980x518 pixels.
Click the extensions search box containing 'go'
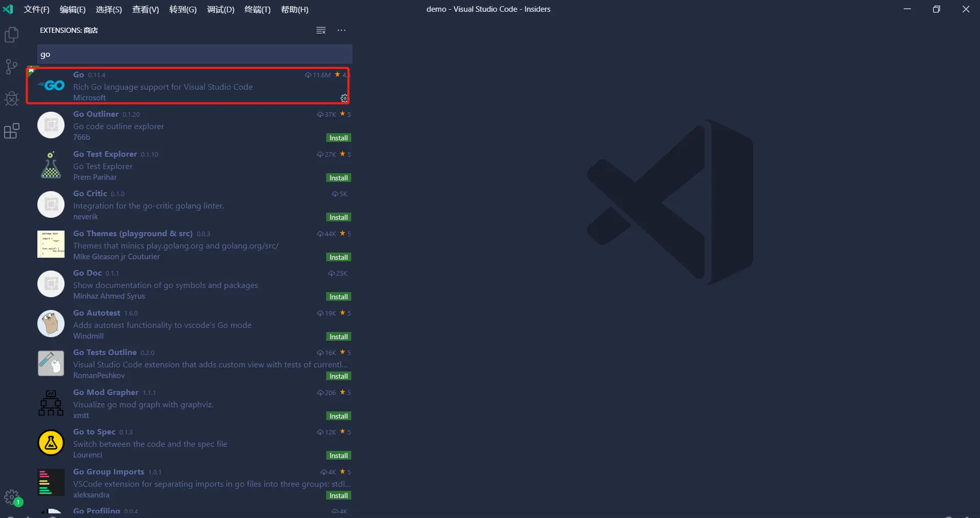pos(195,54)
